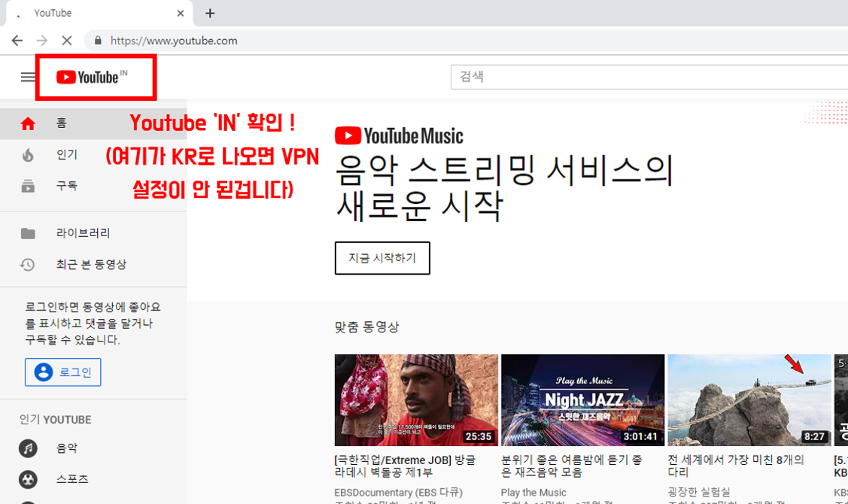Image resolution: width=848 pixels, height=504 pixels.
Task: Click title 전 세계에서 가장 미친 8개의 다리
Action: 736,466
